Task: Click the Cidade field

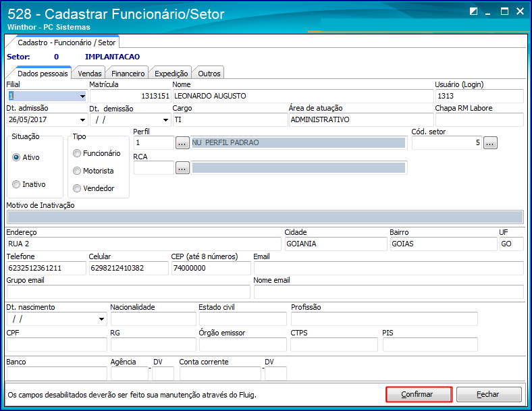Action: pyautogui.click(x=336, y=244)
